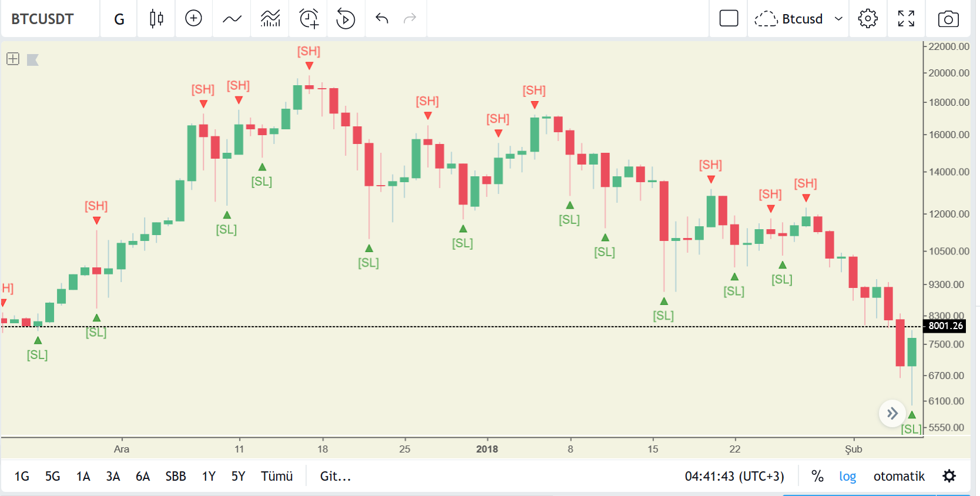Select the 3A time range
The image size is (980, 496).
113,476
